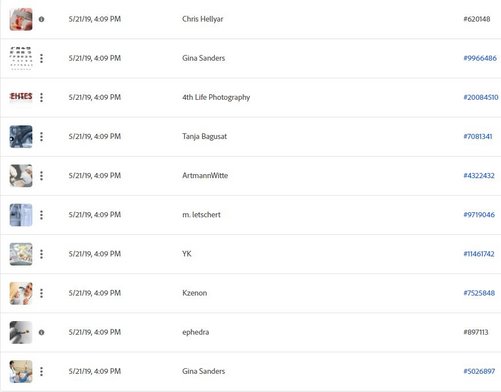Screen dimensions: 501x392
Task: Select the ephedra grayscale thumbnail
Action: 21,332
